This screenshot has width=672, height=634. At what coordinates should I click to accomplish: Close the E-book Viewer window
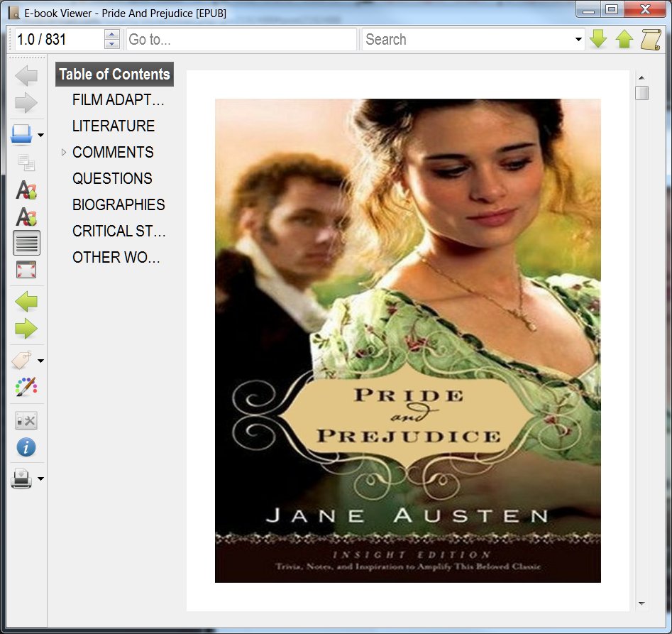[645, 10]
